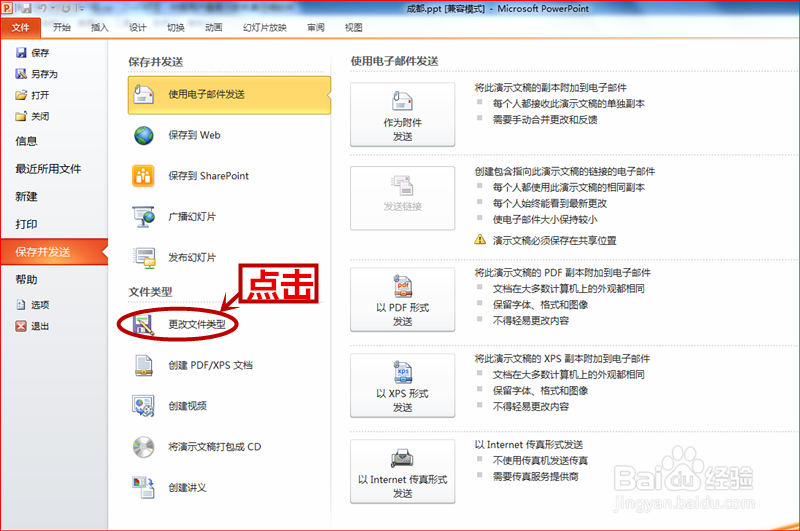
Task: Click the 发布幻灯片 label
Action: point(192,258)
